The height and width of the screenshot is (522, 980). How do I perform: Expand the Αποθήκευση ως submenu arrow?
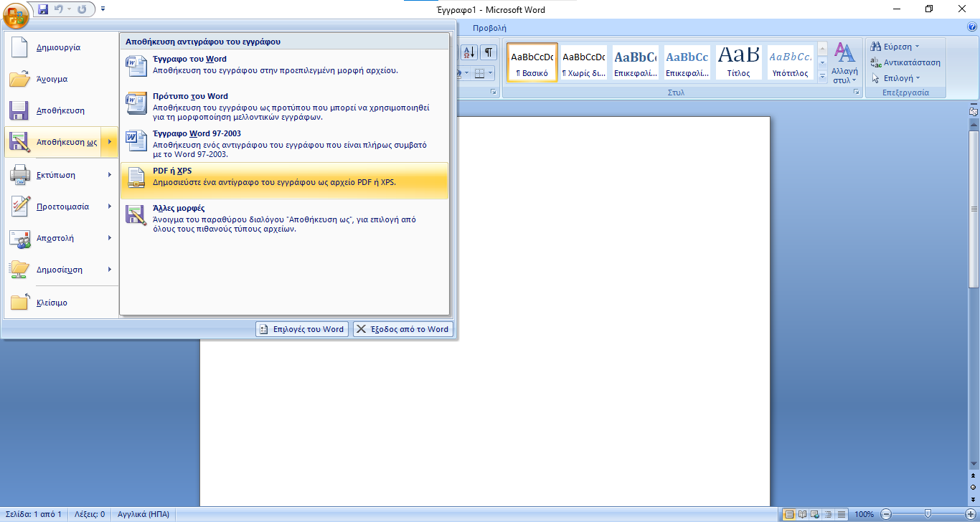pos(110,142)
